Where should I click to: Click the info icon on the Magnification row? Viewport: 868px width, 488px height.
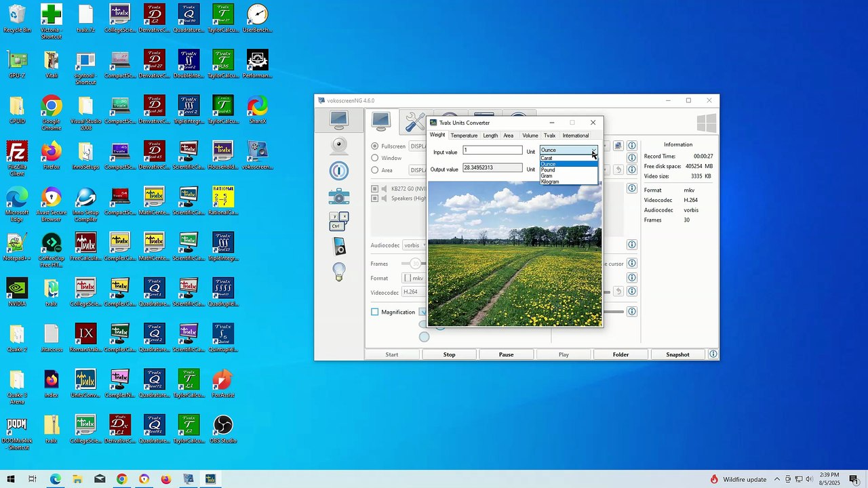(x=631, y=312)
